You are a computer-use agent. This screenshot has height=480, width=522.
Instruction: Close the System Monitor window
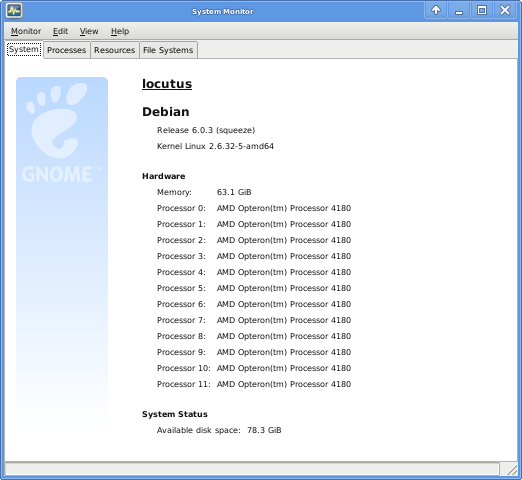(505, 10)
